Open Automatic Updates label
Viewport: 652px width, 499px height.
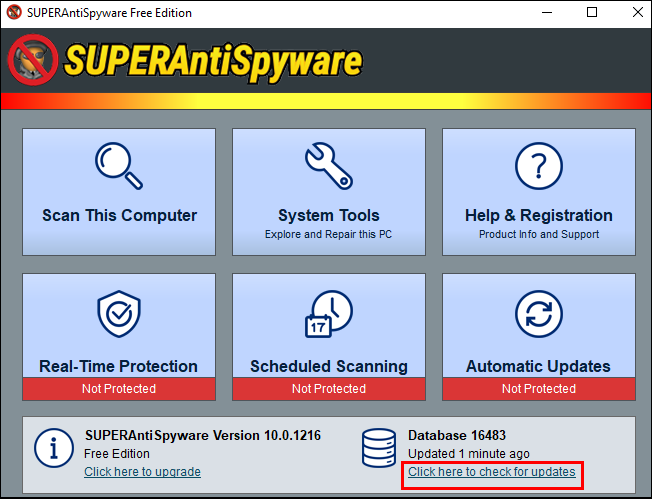[x=538, y=366]
